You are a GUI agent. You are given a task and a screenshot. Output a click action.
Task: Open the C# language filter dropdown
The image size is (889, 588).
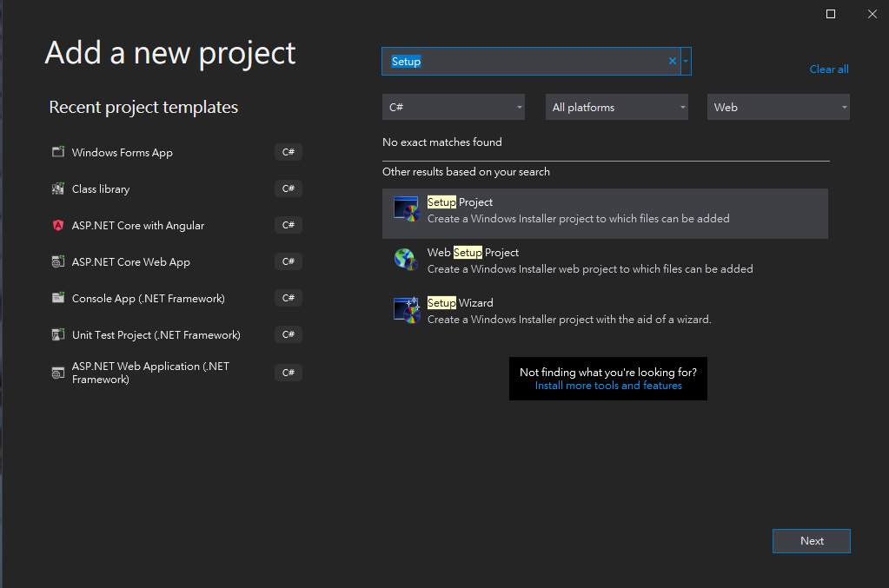coord(454,107)
